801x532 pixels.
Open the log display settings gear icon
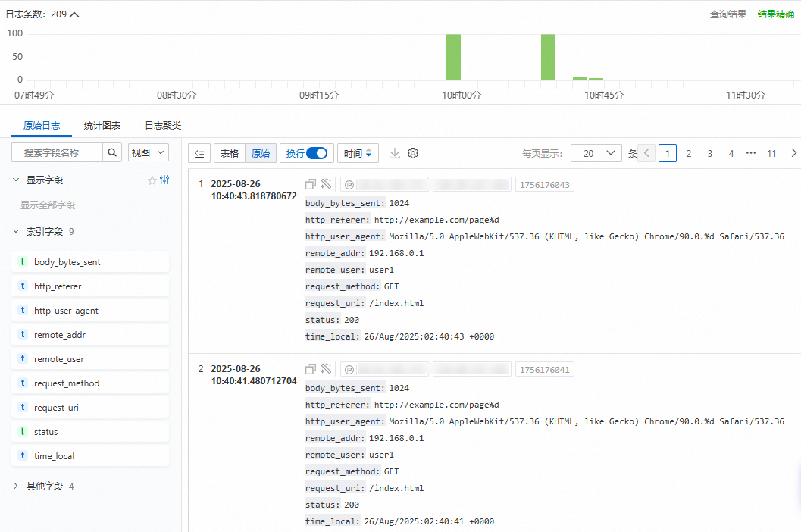pos(413,153)
